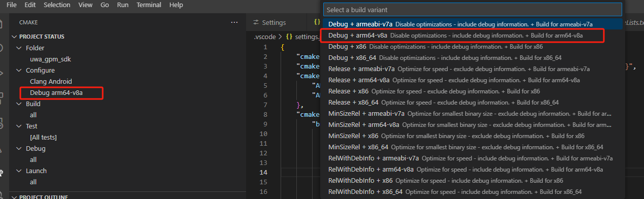
Task: Click the CMAKE panel title
Action: [28, 22]
